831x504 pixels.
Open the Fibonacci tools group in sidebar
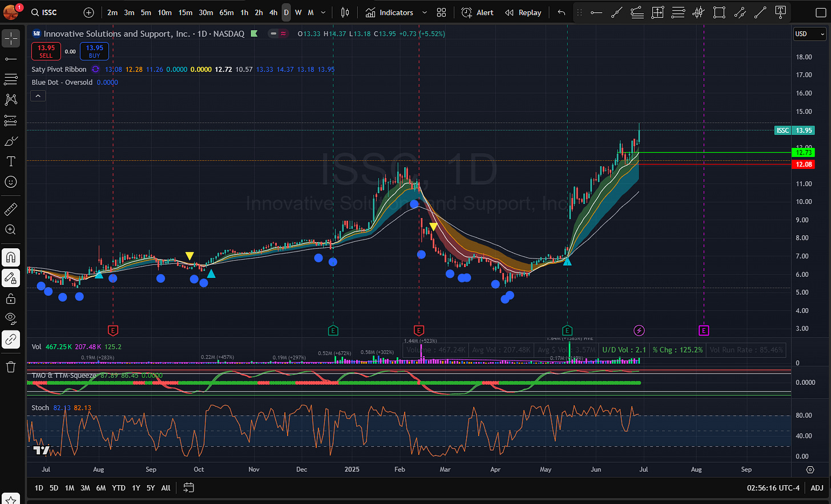tap(11, 79)
